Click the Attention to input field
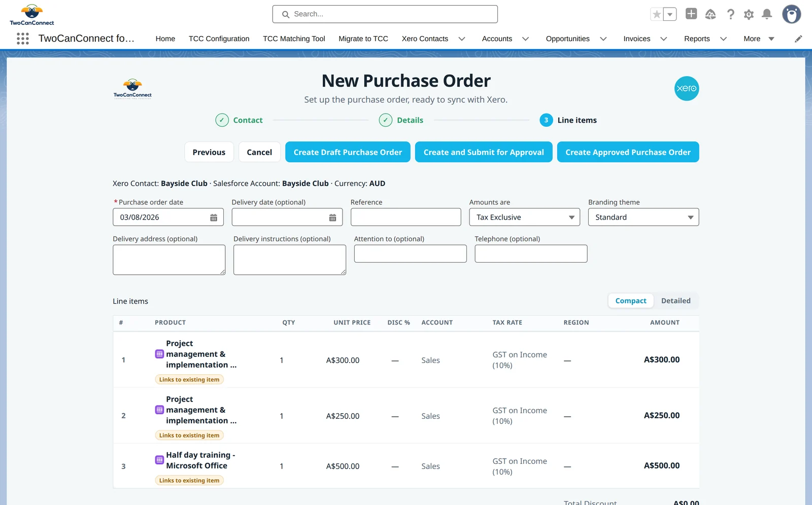The image size is (812, 505). pyautogui.click(x=410, y=254)
